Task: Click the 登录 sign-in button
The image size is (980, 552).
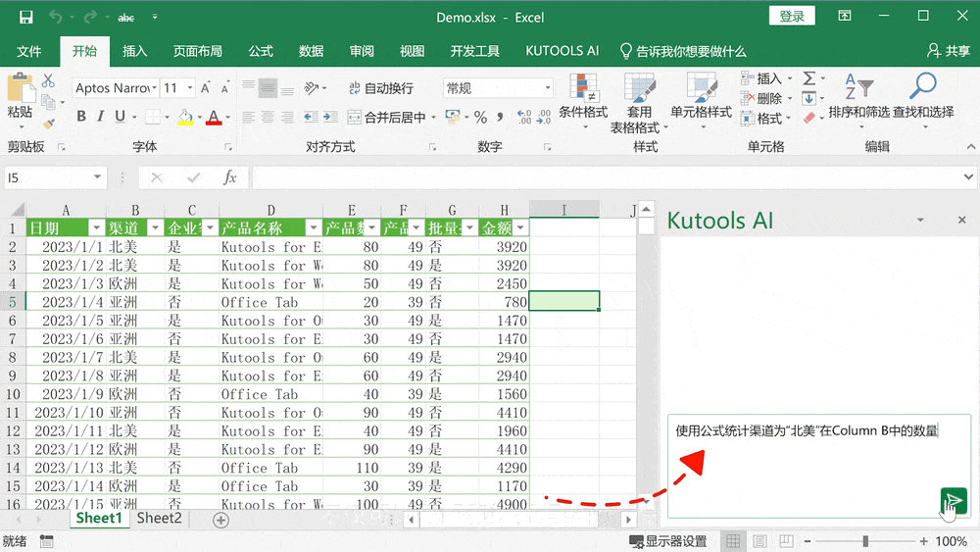Action: (792, 17)
